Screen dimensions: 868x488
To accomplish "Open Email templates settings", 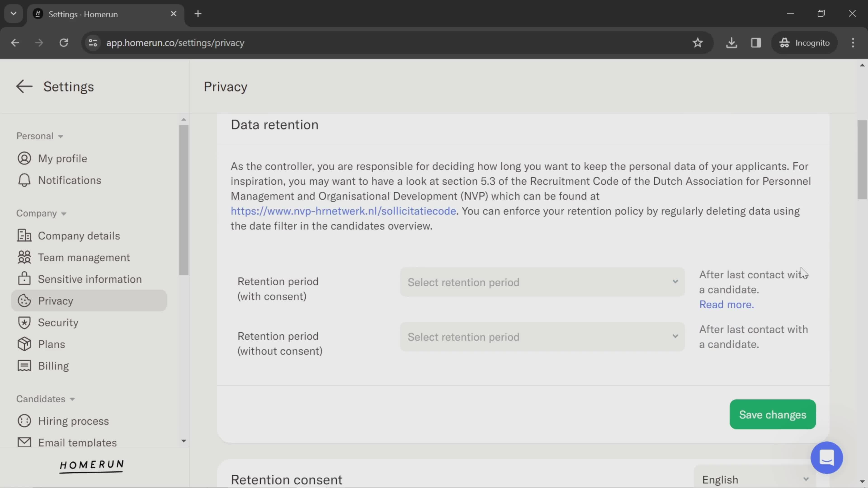I will pyautogui.click(x=78, y=442).
